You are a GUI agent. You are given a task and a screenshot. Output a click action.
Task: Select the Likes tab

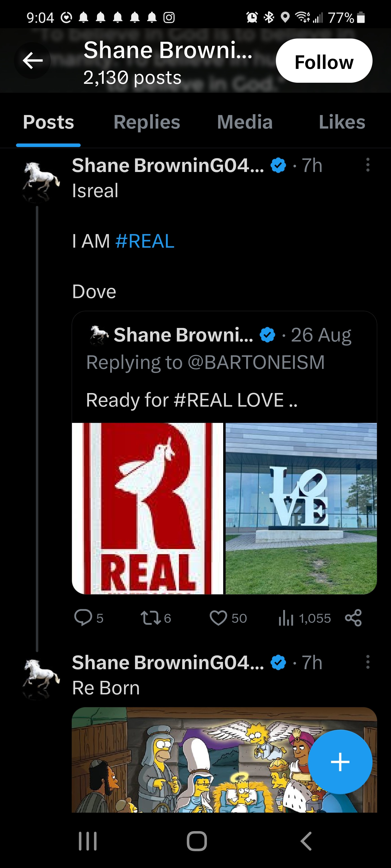(342, 122)
